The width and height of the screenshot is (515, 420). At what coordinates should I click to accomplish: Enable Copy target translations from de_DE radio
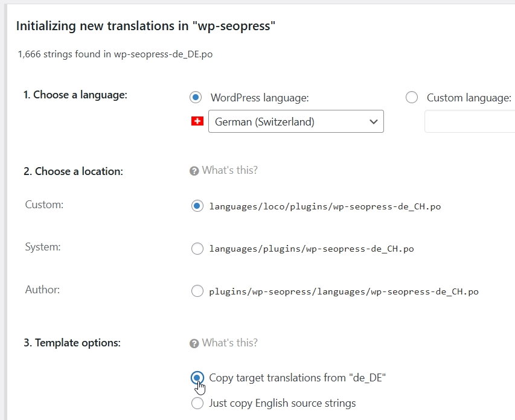tap(197, 378)
